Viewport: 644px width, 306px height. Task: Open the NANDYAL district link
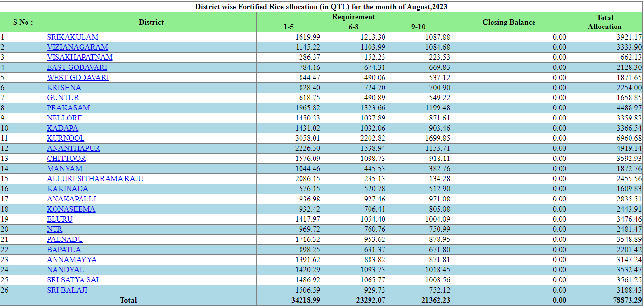coord(65,270)
